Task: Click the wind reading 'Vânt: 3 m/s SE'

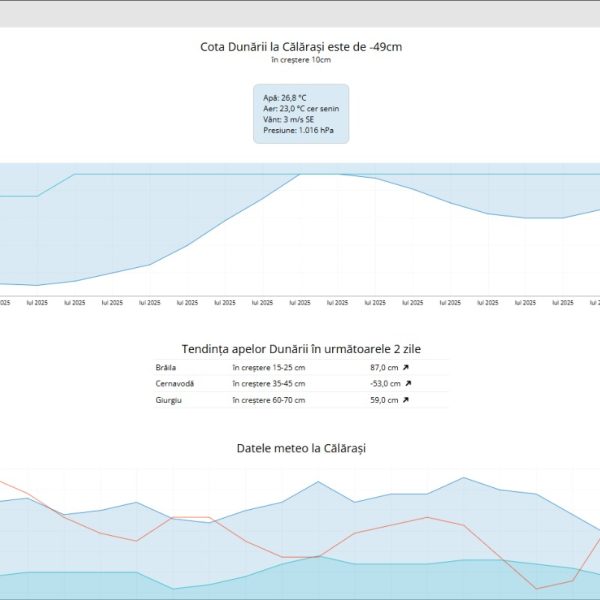Action: pos(288,119)
